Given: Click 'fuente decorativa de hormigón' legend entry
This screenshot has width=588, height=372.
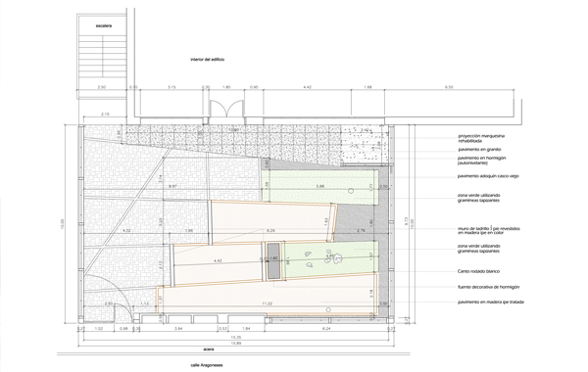Looking at the screenshot, I should (x=488, y=287).
